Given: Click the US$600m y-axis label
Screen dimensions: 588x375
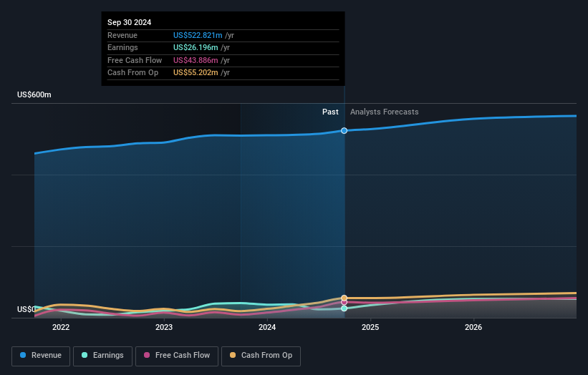Looking at the screenshot, I should pyautogui.click(x=34, y=94).
